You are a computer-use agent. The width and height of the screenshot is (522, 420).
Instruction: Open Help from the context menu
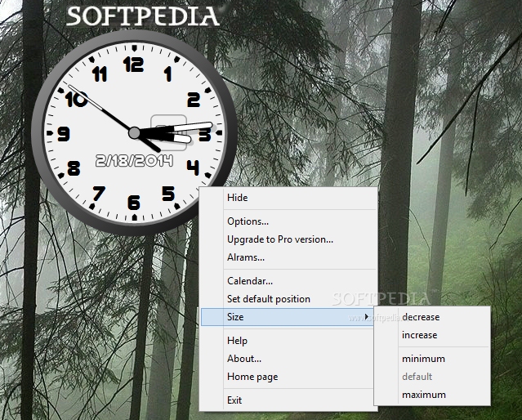(x=288, y=341)
